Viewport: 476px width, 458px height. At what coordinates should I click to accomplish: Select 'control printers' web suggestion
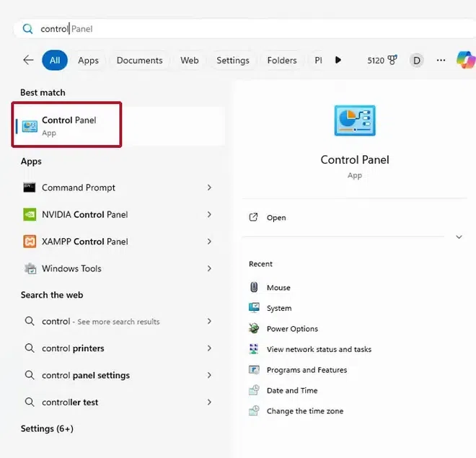(118, 348)
